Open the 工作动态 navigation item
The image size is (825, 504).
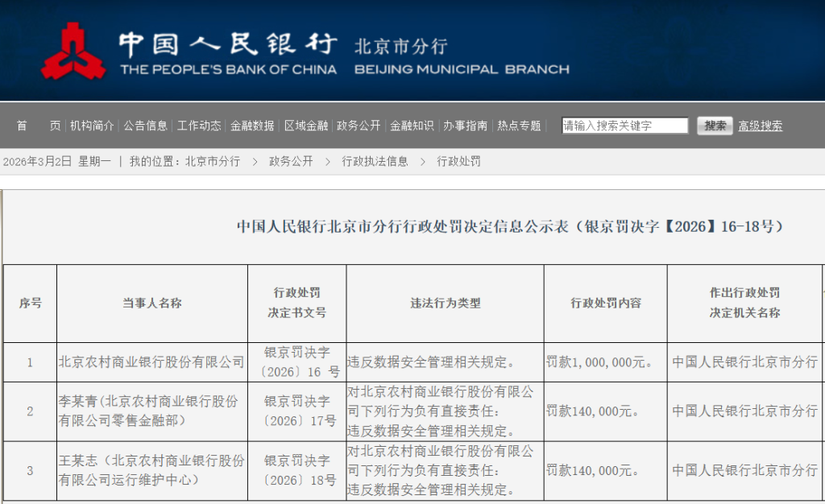pyautogui.click(x=198, y=126)
